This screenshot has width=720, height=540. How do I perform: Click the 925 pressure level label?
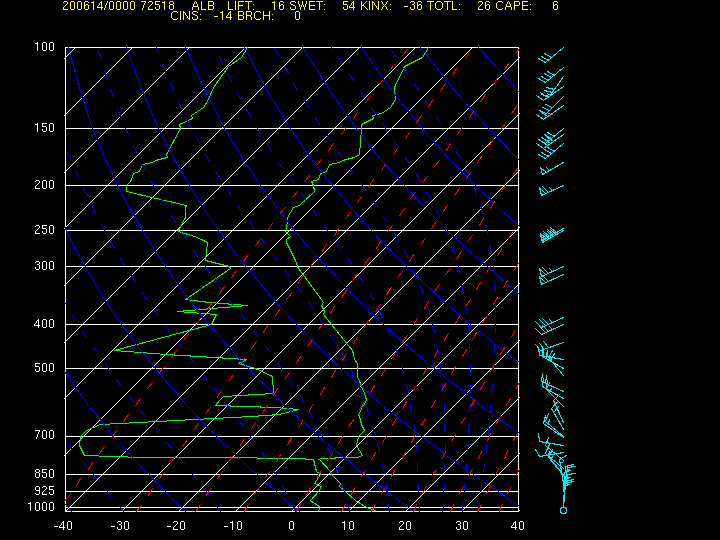(45, 491)
